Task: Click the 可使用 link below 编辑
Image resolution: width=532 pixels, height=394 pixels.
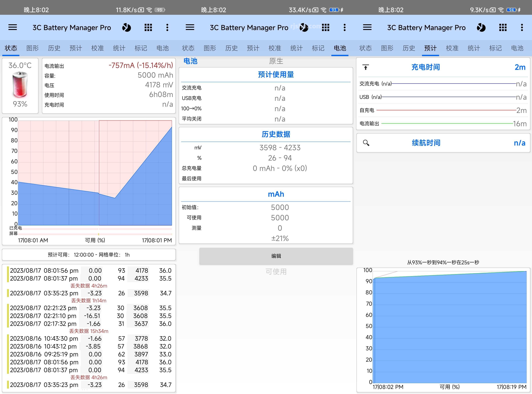Action: pos(276,271)
